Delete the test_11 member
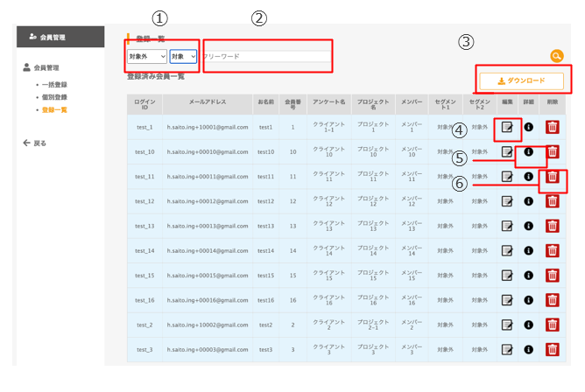The height and width of the screenshot is (392, 585). click(x=553, y=177)
